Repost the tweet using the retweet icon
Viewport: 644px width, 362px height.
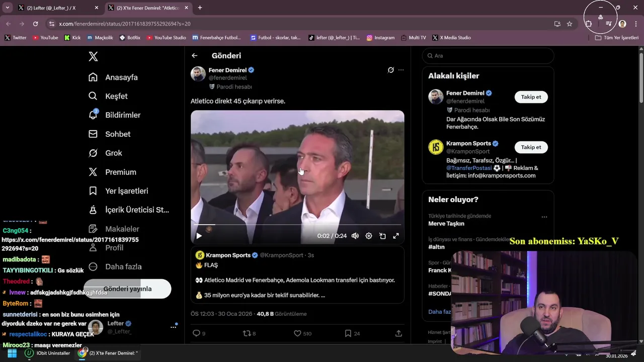tap(247, 333)
